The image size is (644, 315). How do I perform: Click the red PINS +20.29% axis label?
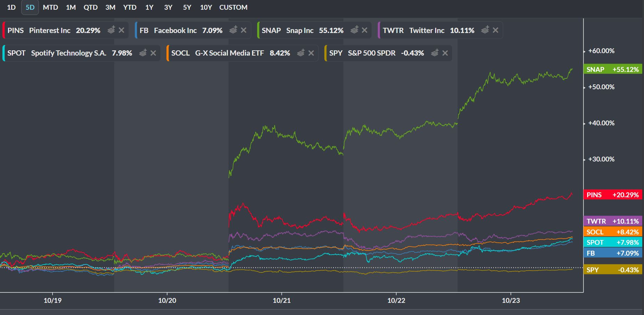613,195
